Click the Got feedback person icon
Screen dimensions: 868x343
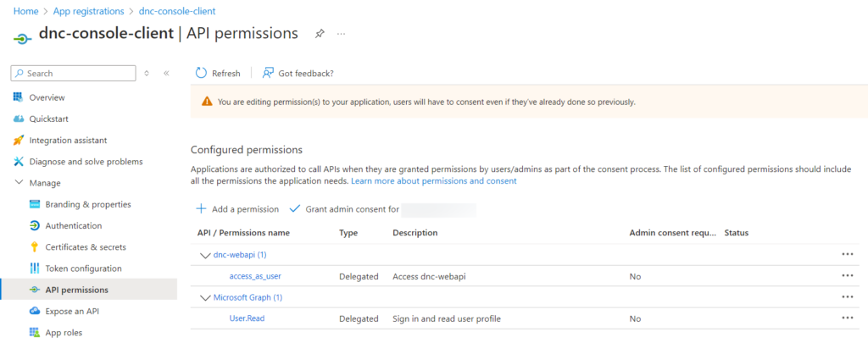268,73
